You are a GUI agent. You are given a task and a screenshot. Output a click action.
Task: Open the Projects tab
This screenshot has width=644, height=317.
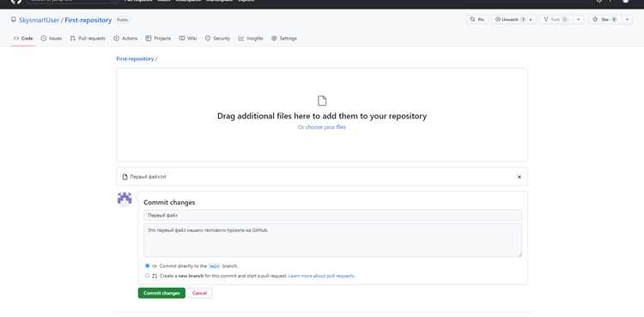click(x=158, y=39)
